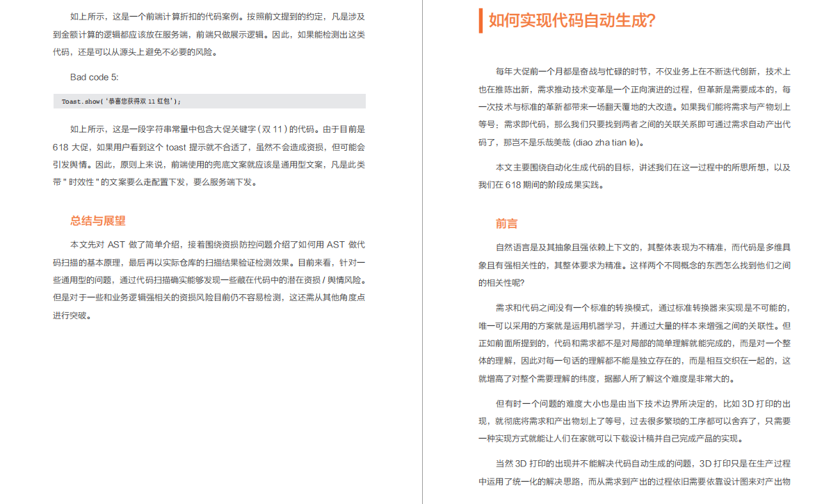This screenshot has width=831, height=504.
Task: Click the "Bad code 5:" label
Action: pos(95,77)
